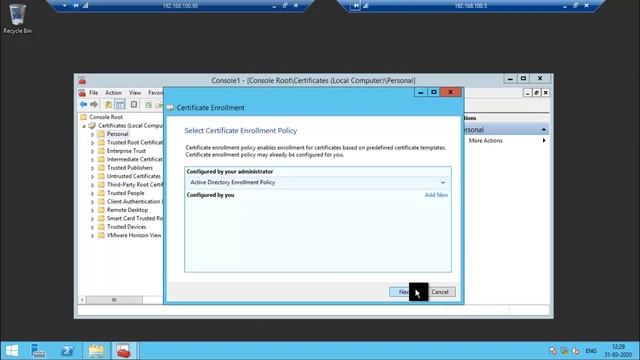
Task: Open File Explorer from taskbar
Action: (x=96, y=351)
